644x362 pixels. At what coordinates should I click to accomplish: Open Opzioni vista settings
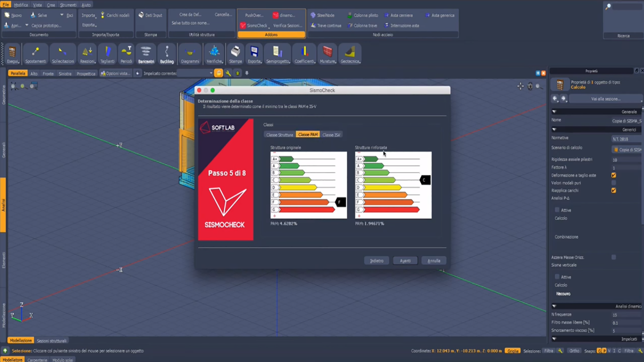116,73
